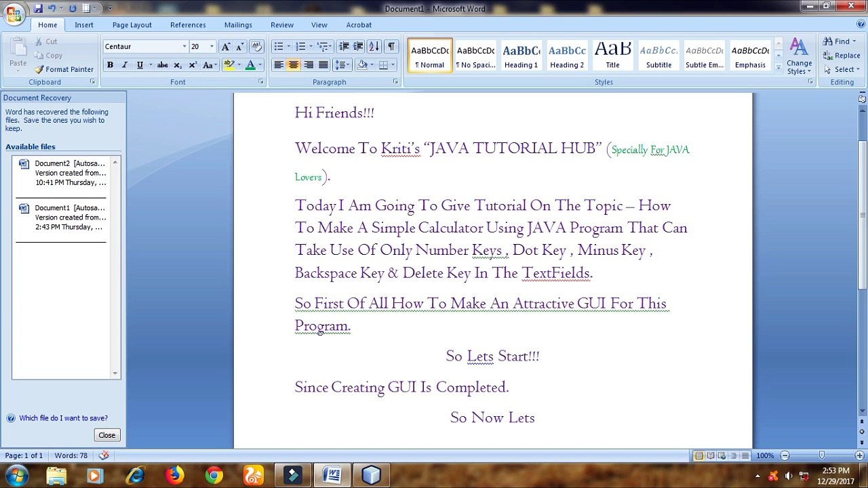Undo the last action
Screen dimensions: 868x488
[52, 8]
